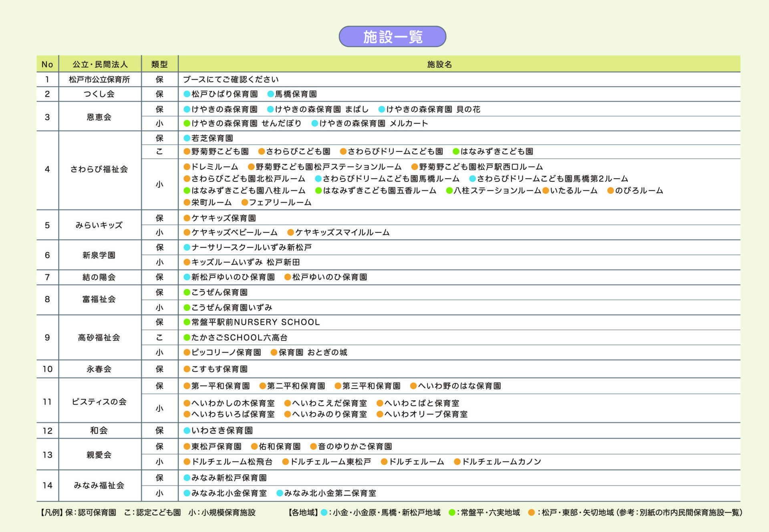Click フェアリールーム facility name
769x532 pixels.
pos(280,202)
